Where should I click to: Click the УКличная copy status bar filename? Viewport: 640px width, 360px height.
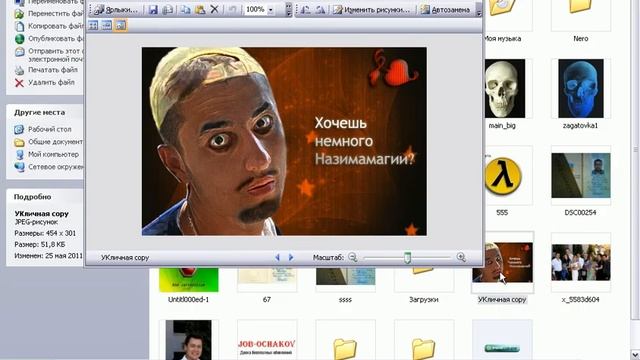pyautogui.click(x=125, y=258)
